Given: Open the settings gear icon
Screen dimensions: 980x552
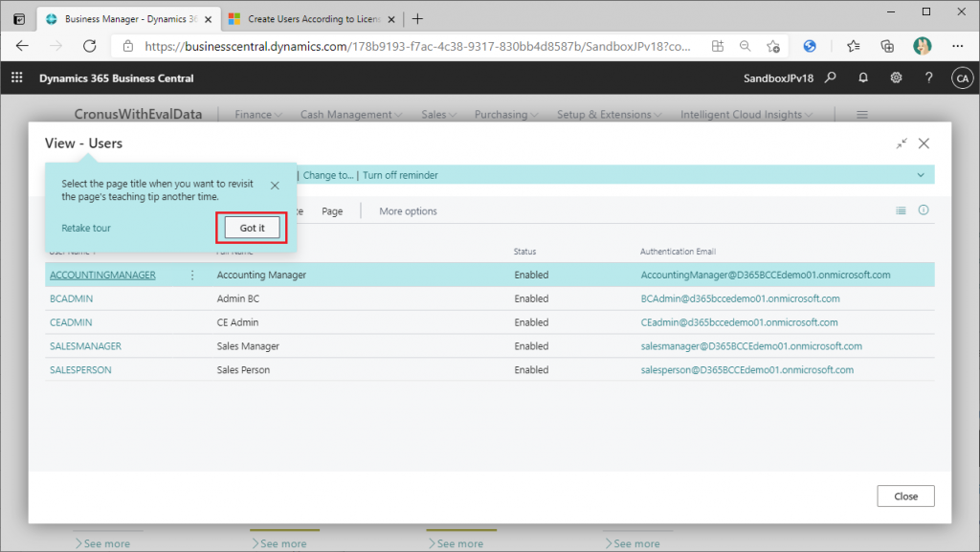Looking at the screenshot, I should coord(896,77).
